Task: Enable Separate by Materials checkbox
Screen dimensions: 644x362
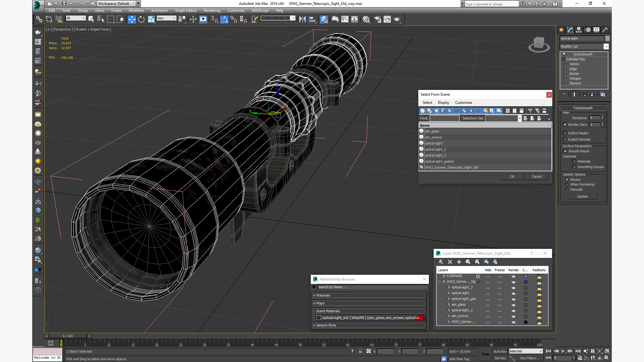Action: [574, 162]
